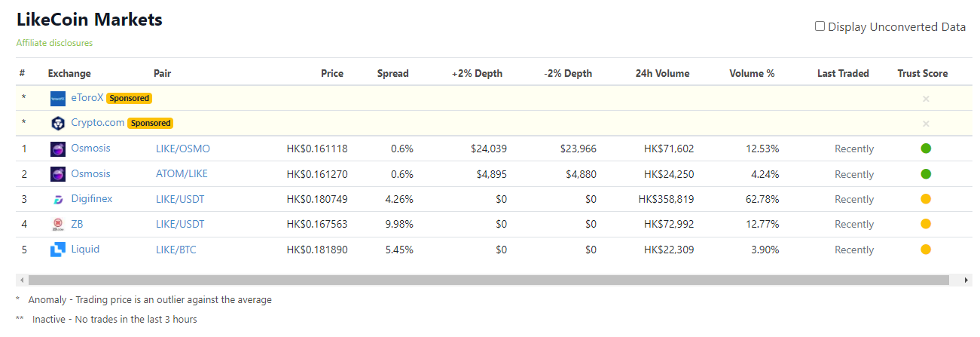Viewport: 980px width, 337px height.
Task: Open the ZB exchange link
Action: [77, 224]
